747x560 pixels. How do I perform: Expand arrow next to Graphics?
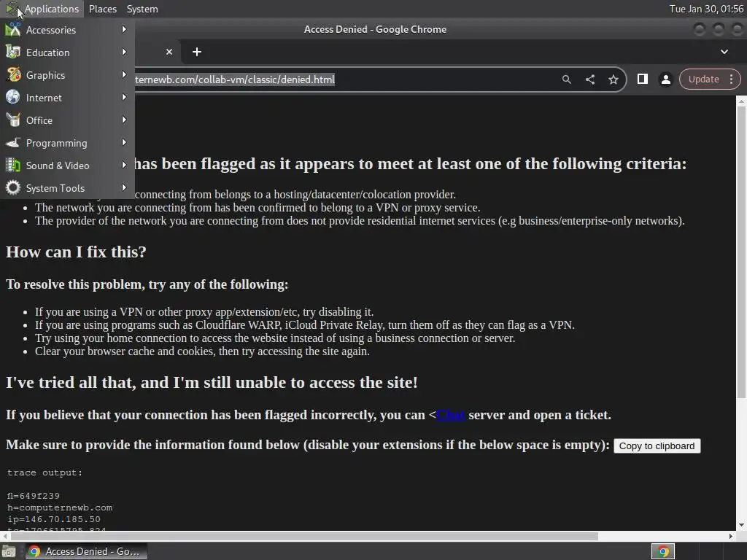[x=124, y=74]
